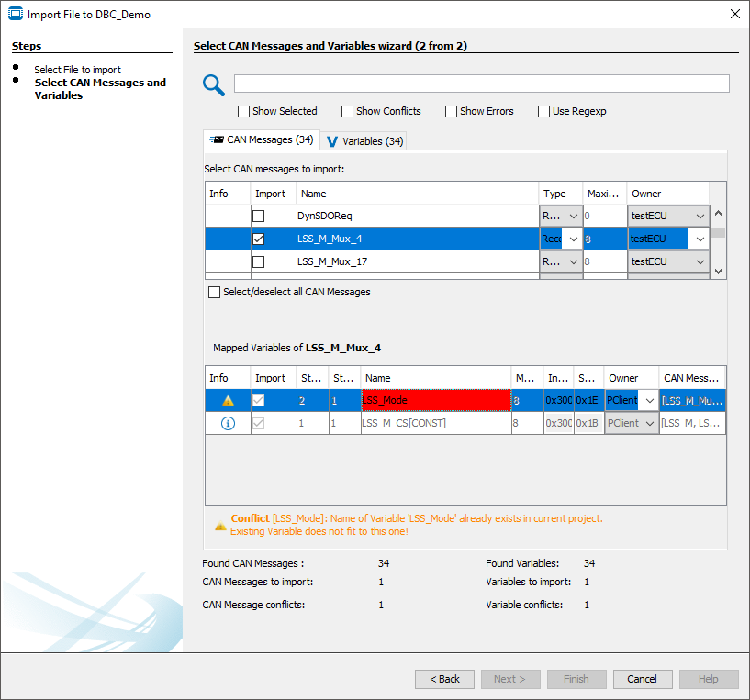Click inside the search text field

tap(477, 83)
